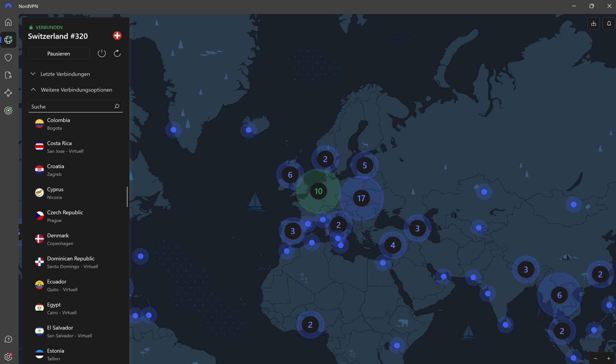616x364 pixels.
Task: Click the Dominican Republic flag icon
Action: pyautogui.click(x=39, y=262)
